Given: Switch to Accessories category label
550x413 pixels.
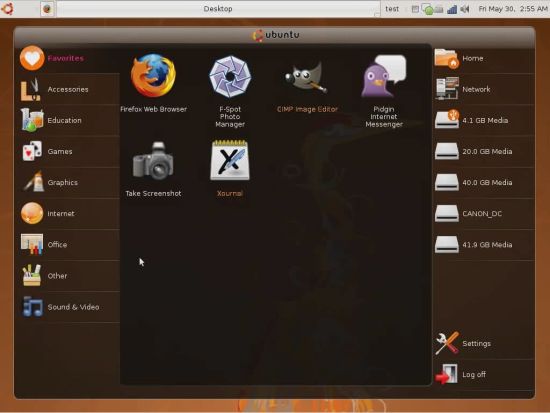Looking at the screenshot, I should [x=68, y=89].
